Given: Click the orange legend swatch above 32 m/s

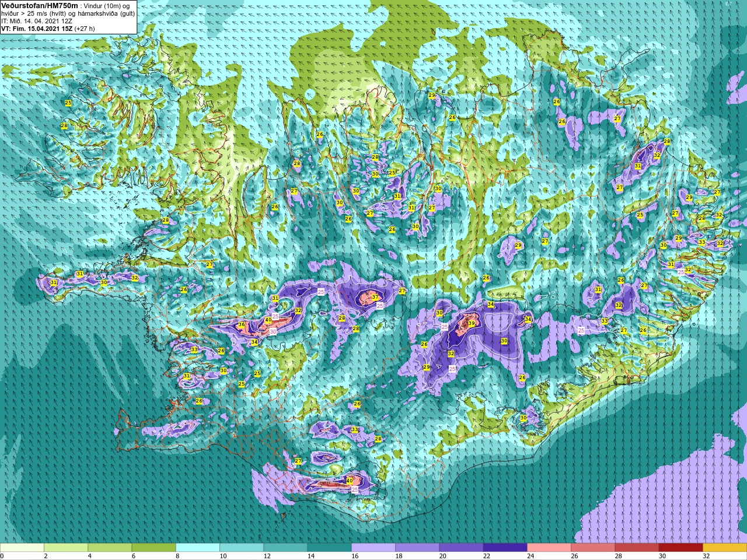Looking at the screenshot, I should click(725, 548).
